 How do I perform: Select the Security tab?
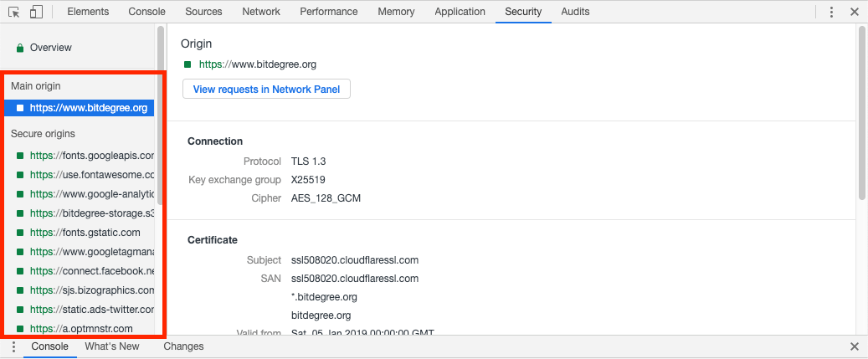523,12
